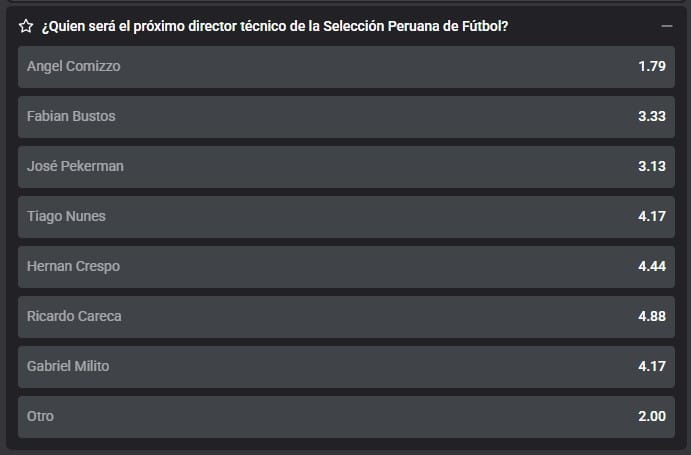Click the 1.79 odds value
Viewport: 691px width, 455px height.
[652, 66]
